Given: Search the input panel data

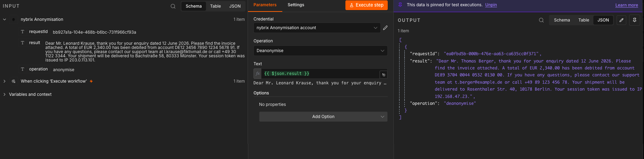Looking at the screenshot, I should (173, 6).
